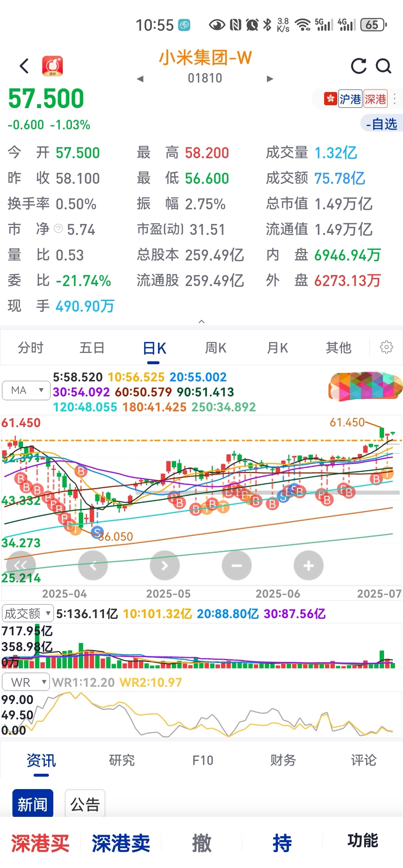Image resolution: width=403 pixels, height=868 pixels.
Task: Tap the Hong Kong flag market icon
Action: point(330,99)
